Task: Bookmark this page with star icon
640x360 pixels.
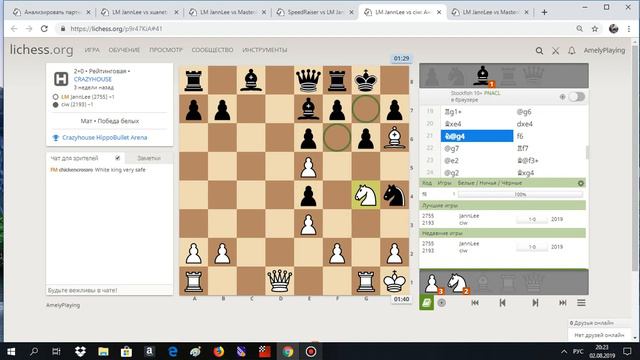Action: tap(595, 29)
